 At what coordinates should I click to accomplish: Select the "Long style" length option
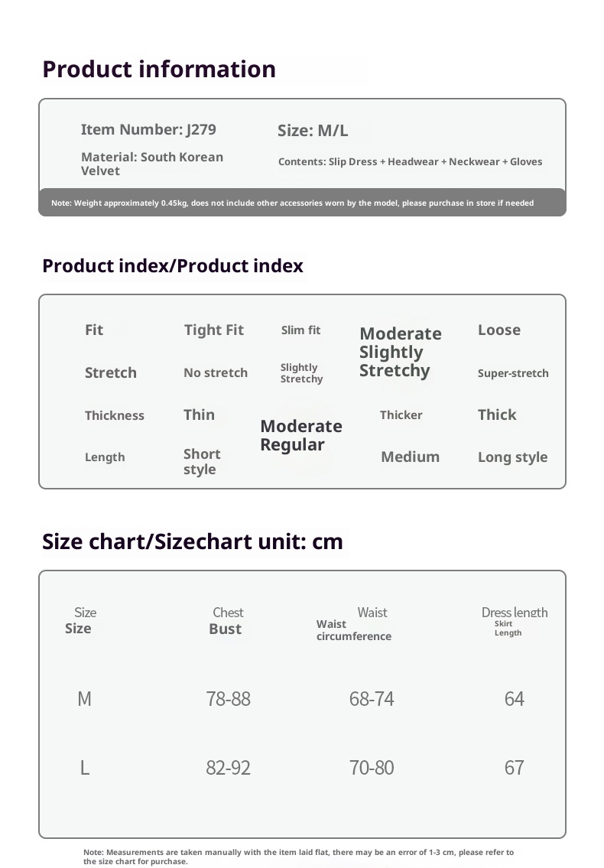[512, 457]
